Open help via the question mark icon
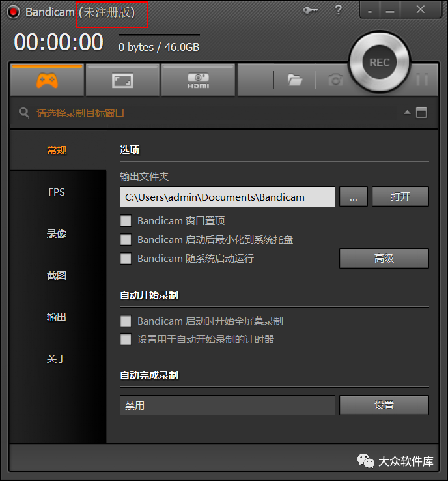The height and width of the screenshot is (481, 448). tap(339, 10)
